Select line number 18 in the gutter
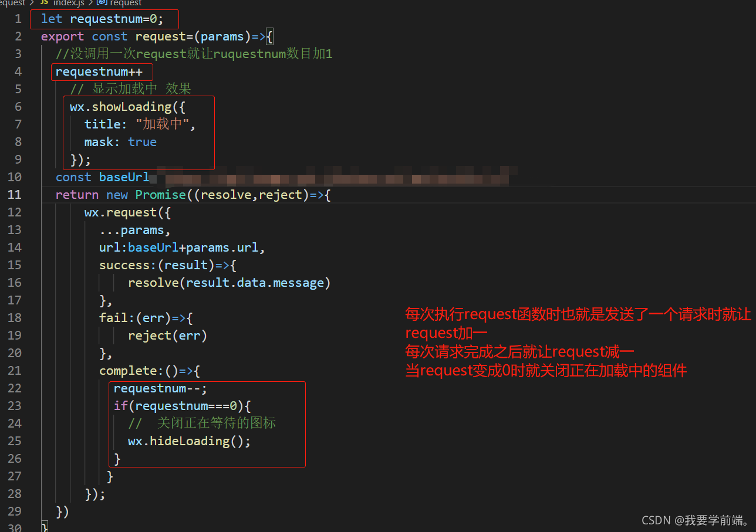Viewport: 756px width, 532px height. pos(15,318)
